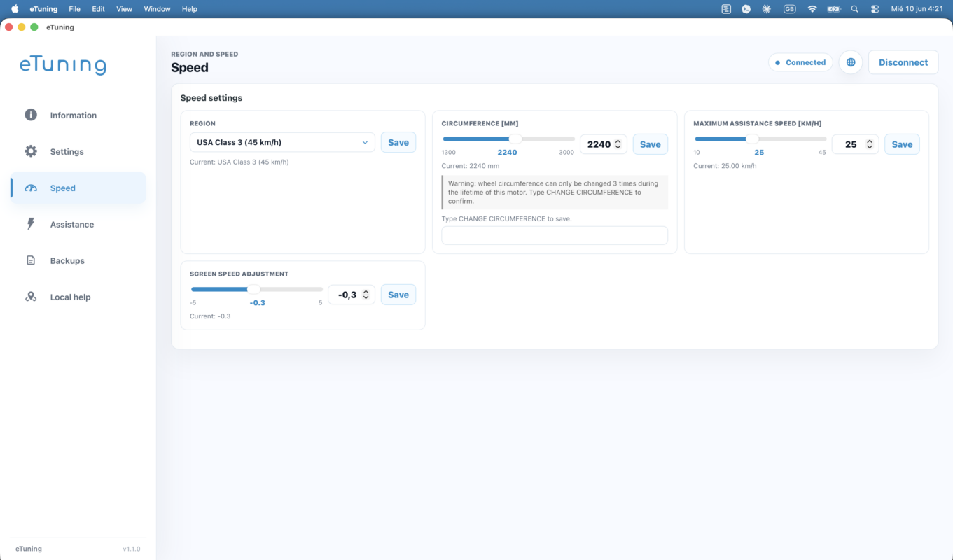This screenshot has width=953, height=560.
Task: Save the Circumference setting
Action: tap(651, 144)
